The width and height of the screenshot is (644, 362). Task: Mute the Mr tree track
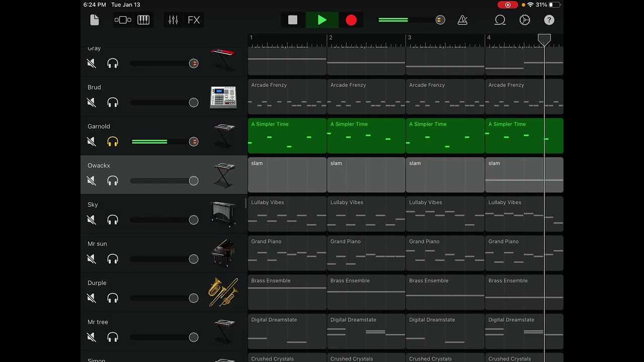(92, 338)
